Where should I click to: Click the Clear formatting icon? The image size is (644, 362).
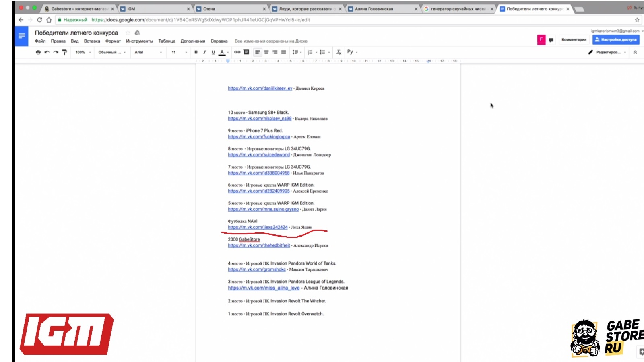pyautogui.click(x=339, y=52)
